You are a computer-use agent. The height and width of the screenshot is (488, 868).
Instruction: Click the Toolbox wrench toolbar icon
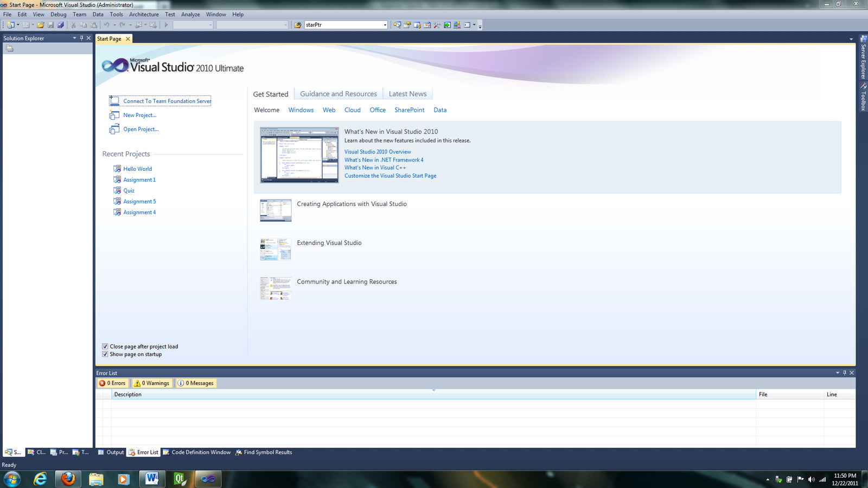pyautogui.click(x=437, y=24)
